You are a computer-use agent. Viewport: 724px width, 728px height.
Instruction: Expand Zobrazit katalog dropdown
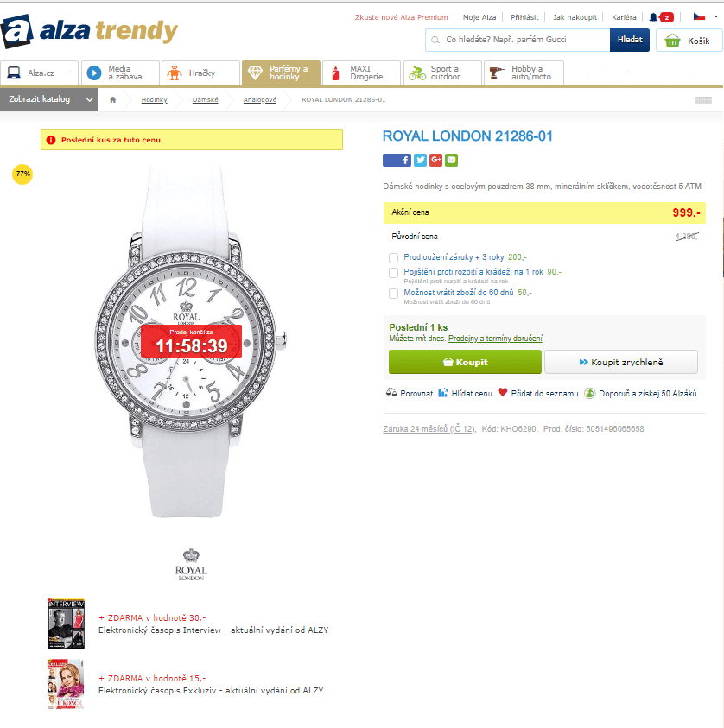pyautogui.click(x=49, y=99)
